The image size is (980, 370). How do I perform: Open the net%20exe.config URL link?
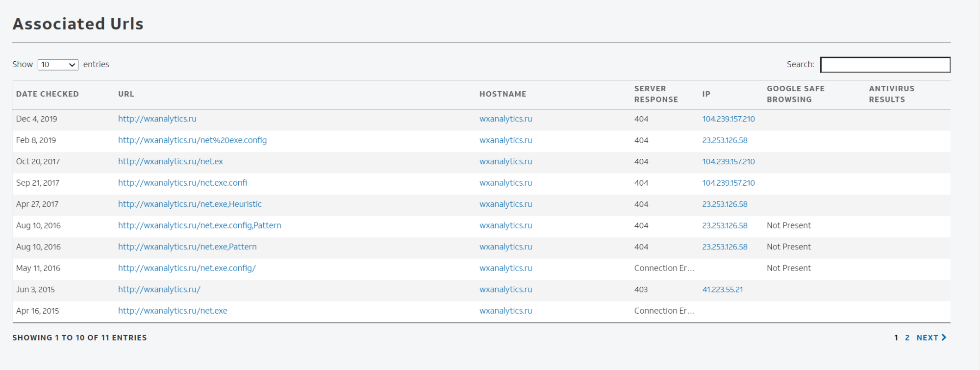coord(192,140)
